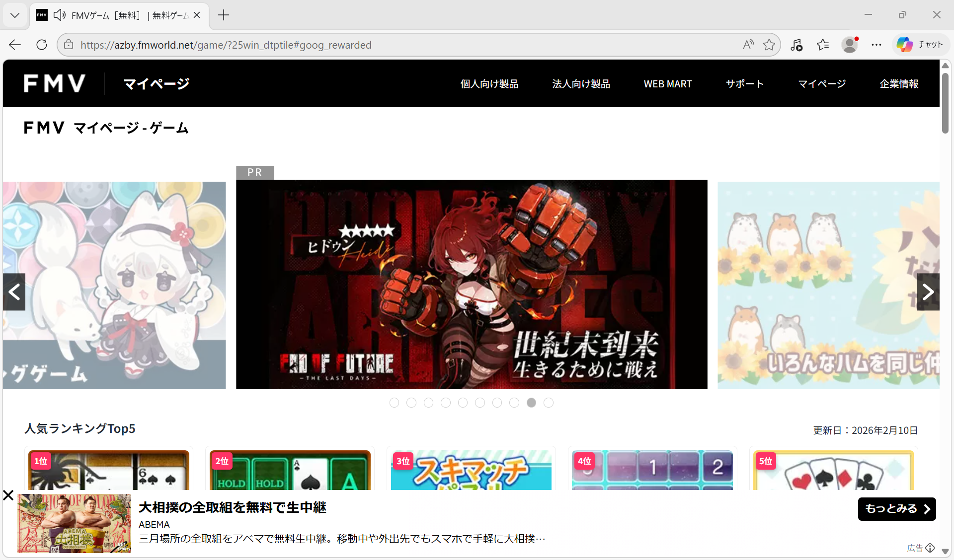
Task: Add page to favorites star icon
Action: tap(769, 45)
